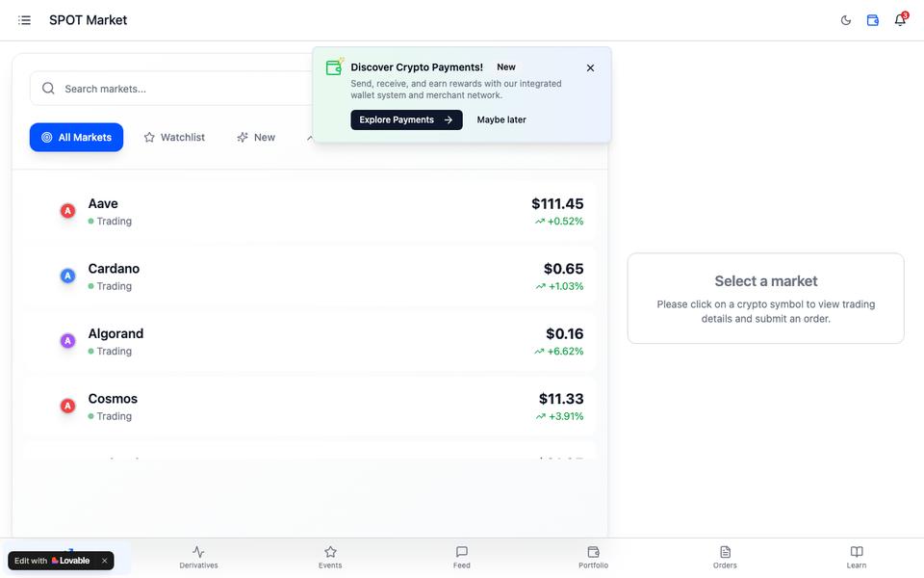Click Trading status under Cardano

[x=110, y=286]
